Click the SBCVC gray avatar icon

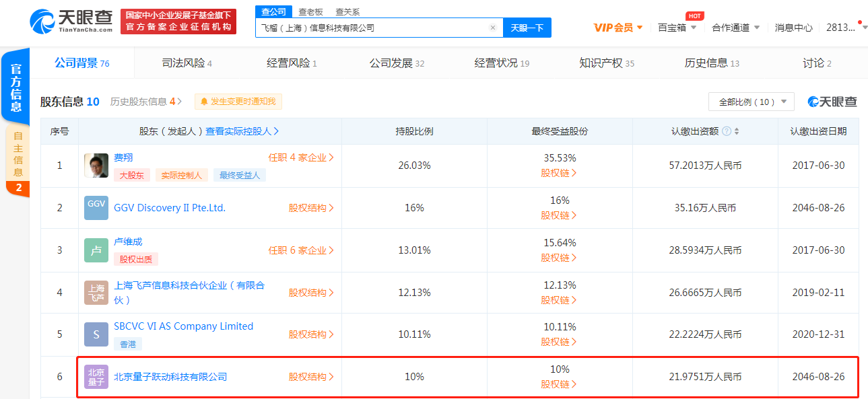(x=96, y=334)
